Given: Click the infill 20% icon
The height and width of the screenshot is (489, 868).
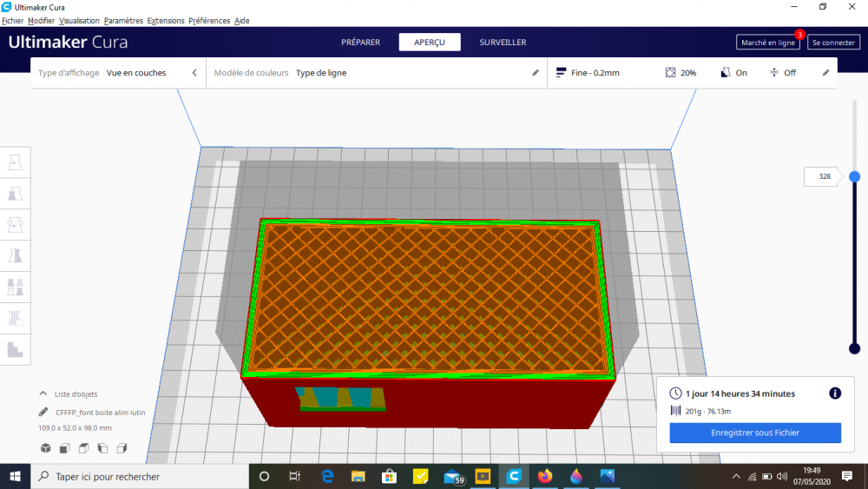Looking at the screenshot, I should click(x=670, y=73).
